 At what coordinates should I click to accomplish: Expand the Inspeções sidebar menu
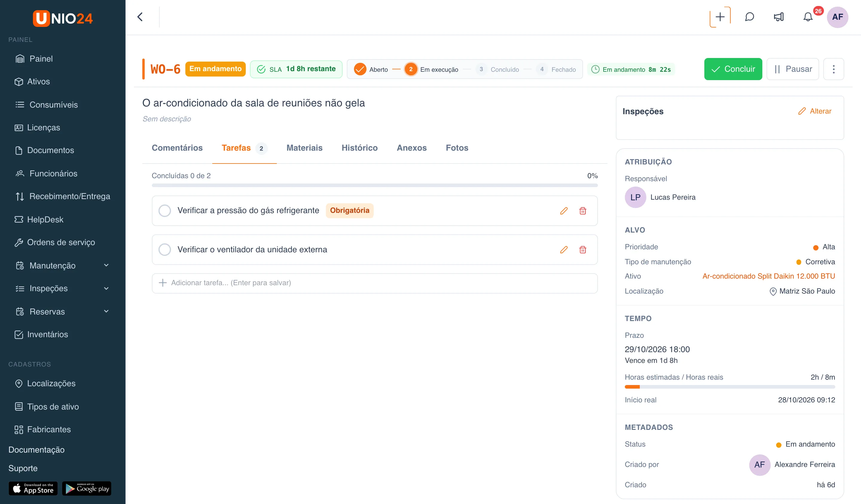pos(62,288)
